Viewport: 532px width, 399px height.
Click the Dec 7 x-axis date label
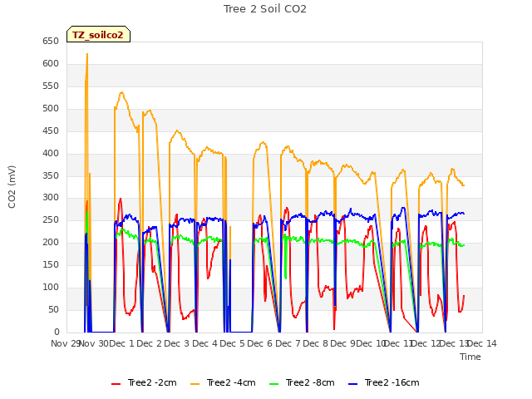[288, 343]
